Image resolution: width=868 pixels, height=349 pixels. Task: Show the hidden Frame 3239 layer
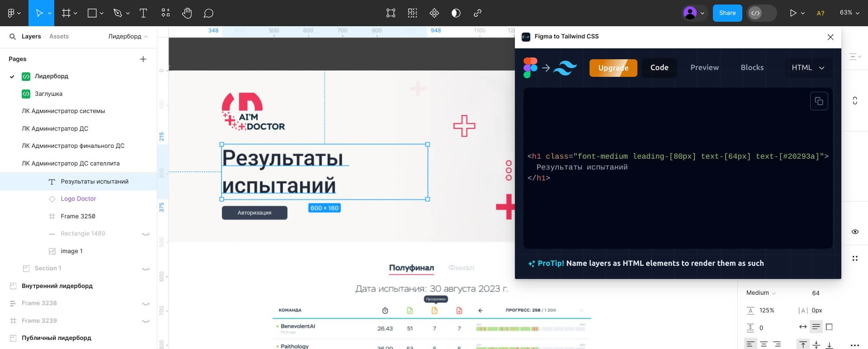point(146,321)
